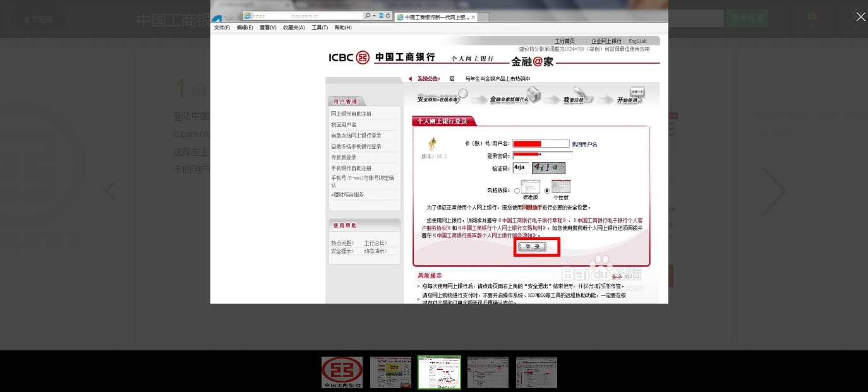Click the 工行首页 link
The width and height of the screenshot is (868, 392).
(565, 41)
